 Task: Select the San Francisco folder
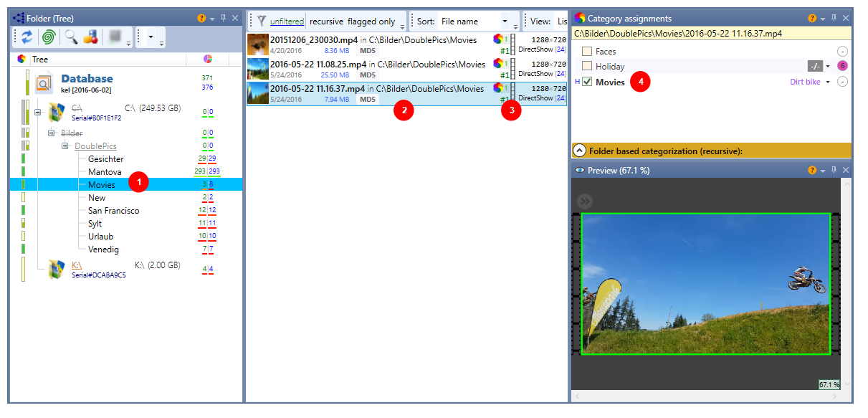point(114,211)
